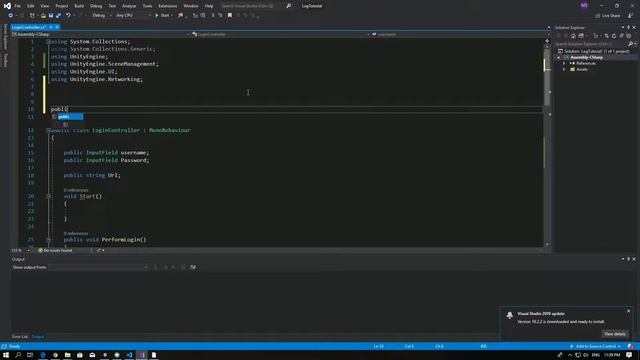Click the Search Solution Explorer field

591,44
